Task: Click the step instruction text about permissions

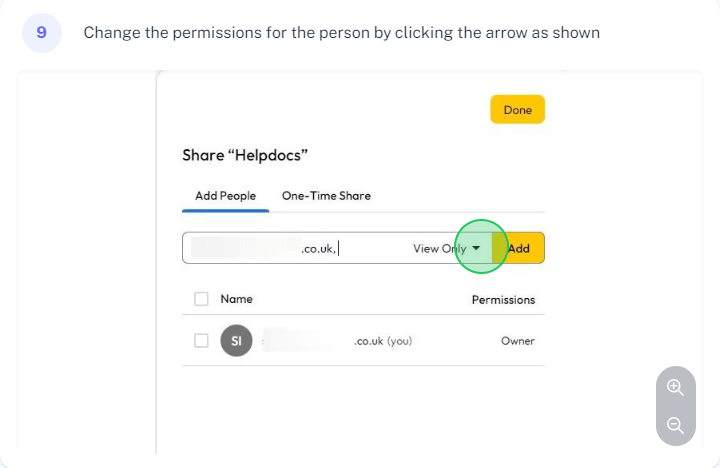Action: [x=342, y=33]
